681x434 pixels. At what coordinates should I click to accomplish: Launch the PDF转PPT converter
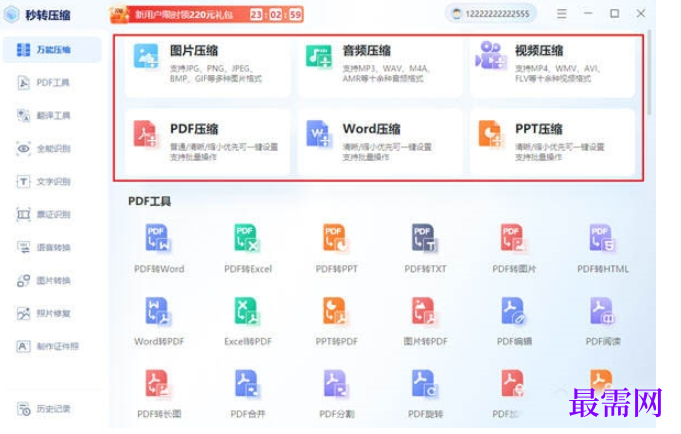pos(337,249)
